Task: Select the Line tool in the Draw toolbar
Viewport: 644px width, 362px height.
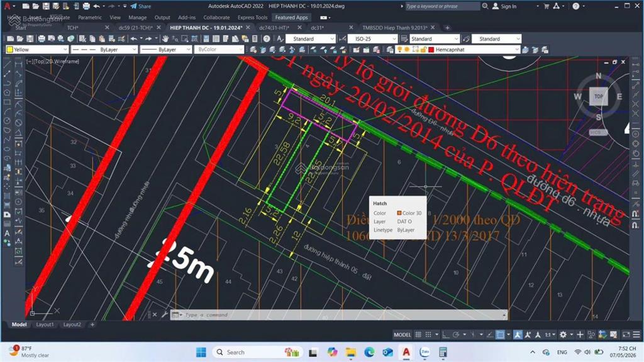Action: pos(7,64)
